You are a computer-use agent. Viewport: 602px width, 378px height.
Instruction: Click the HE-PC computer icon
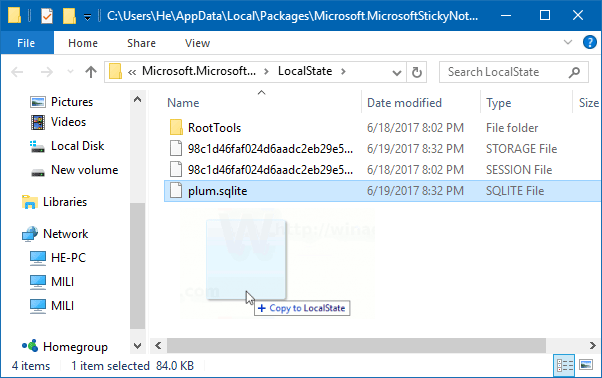click(38, 258)
